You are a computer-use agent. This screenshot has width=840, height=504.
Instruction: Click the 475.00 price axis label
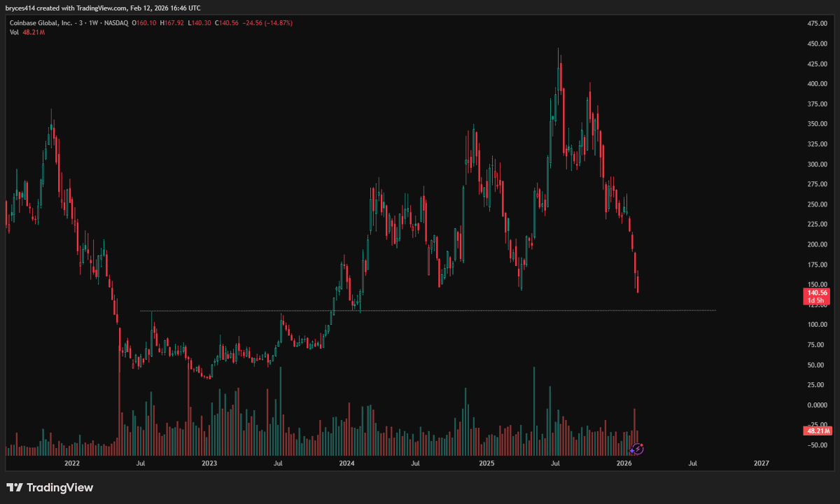click(818, 24)
